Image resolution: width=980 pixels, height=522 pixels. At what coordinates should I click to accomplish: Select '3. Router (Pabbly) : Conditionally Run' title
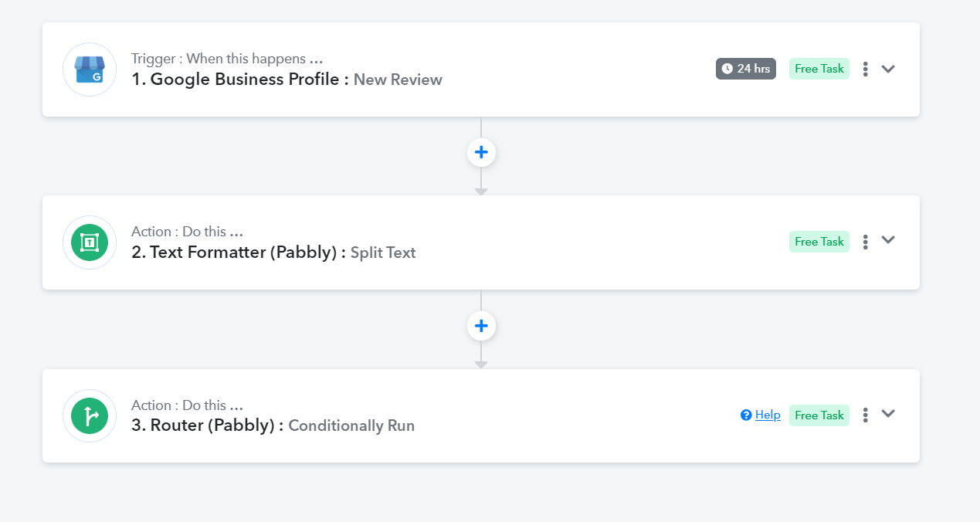click(x=273, y=425)
